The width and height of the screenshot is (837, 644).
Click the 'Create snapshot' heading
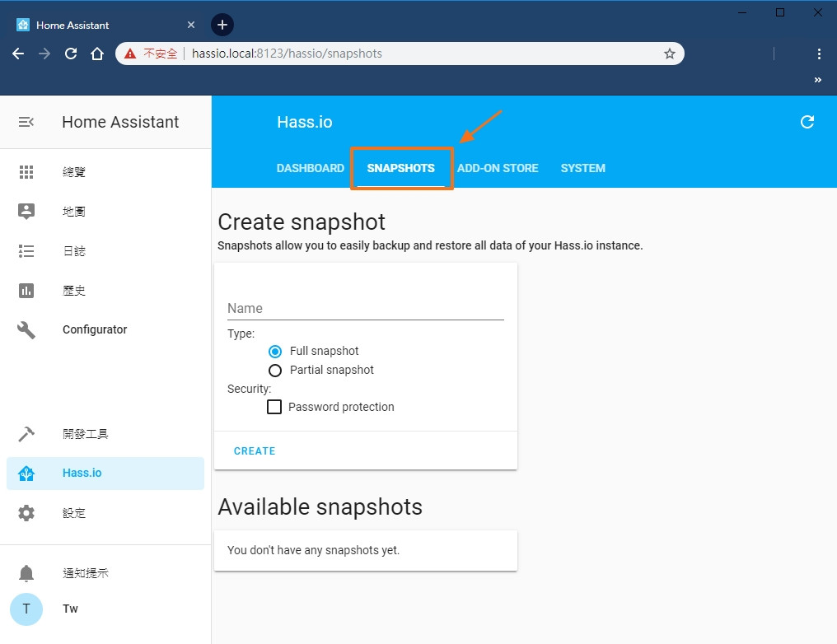point(302,222)
